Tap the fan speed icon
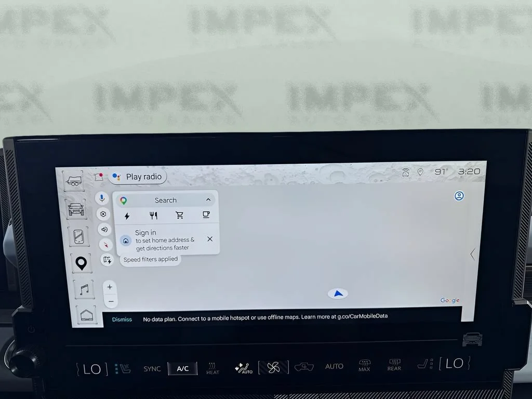The width and height of the screenshot is (532, 399). [273, 367]
